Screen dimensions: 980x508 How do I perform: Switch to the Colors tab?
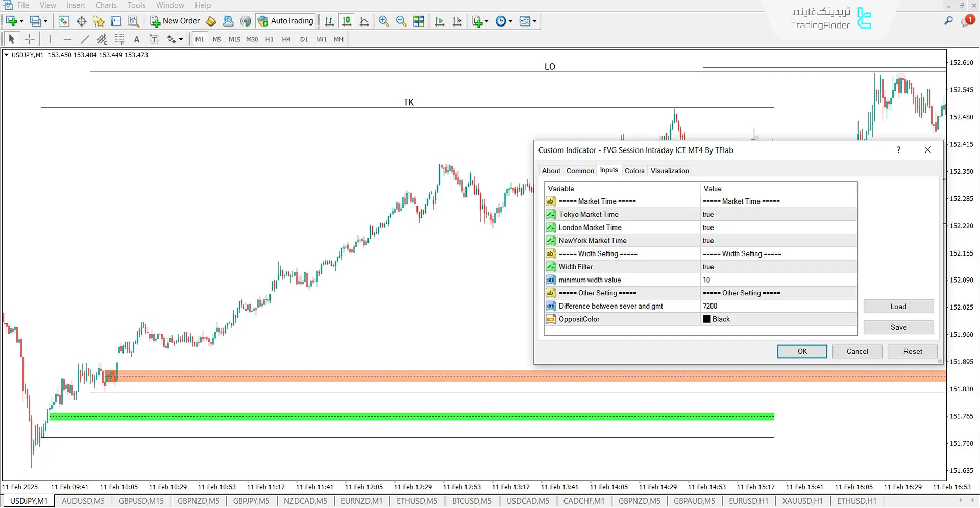[x=634, y=170]
